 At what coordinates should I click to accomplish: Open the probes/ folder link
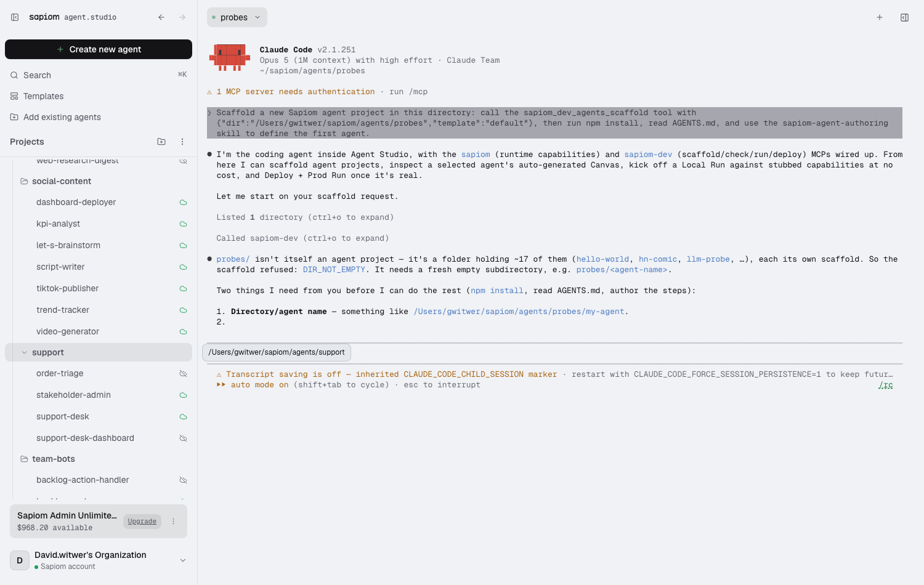coord(233,259)
